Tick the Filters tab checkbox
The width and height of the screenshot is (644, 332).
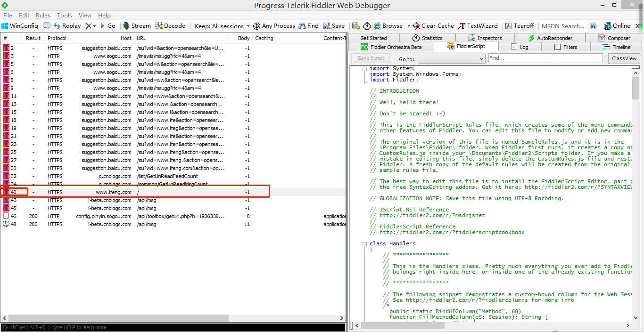pyautogui.click(x=557, y=47)
